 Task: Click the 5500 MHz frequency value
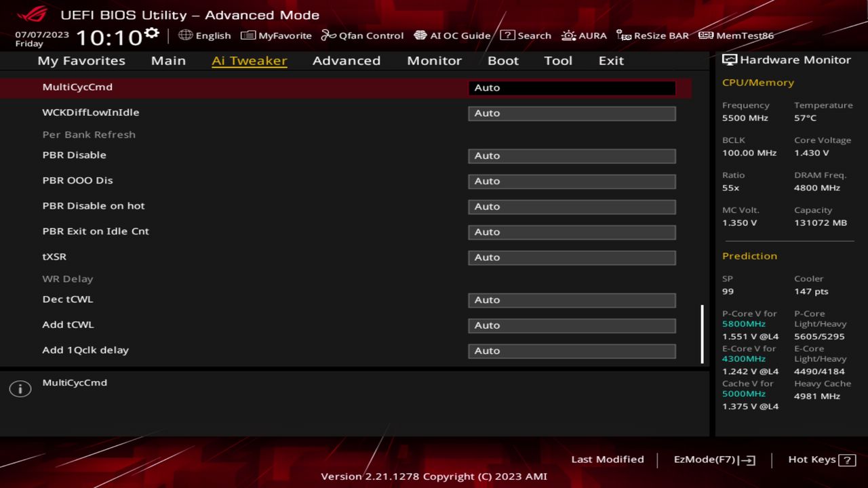(745, 118)
